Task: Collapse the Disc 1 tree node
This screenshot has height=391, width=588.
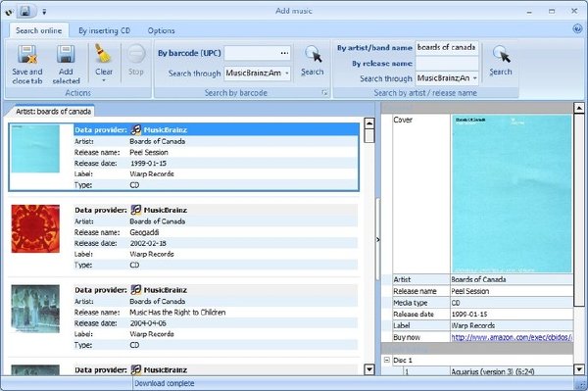Action: (x=387, y=360)
